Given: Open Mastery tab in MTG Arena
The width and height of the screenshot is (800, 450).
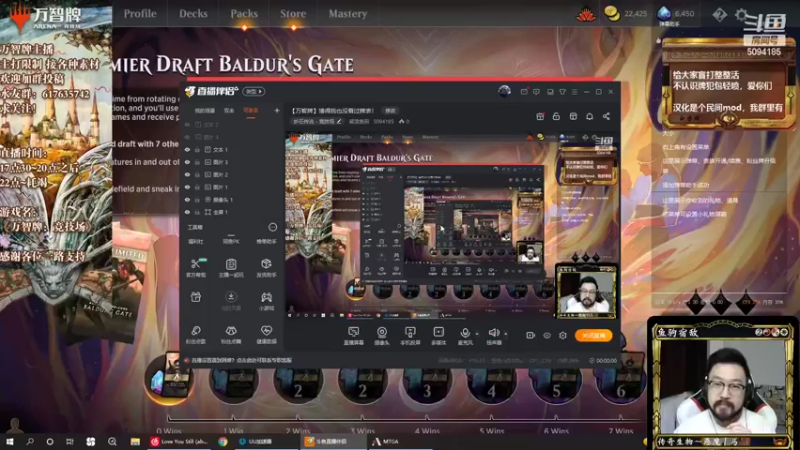Looking at the screenshot, I should [347, 14].
